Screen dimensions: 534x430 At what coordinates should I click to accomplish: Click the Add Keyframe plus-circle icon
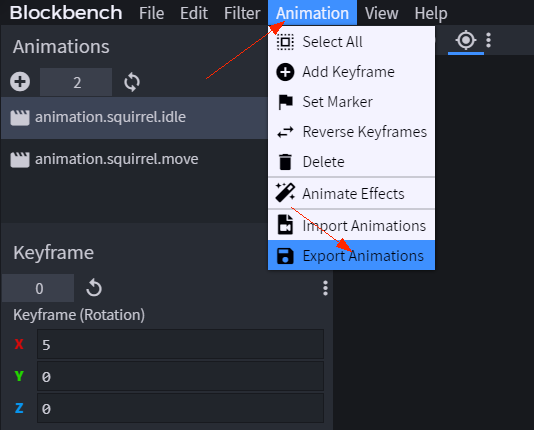285,72
